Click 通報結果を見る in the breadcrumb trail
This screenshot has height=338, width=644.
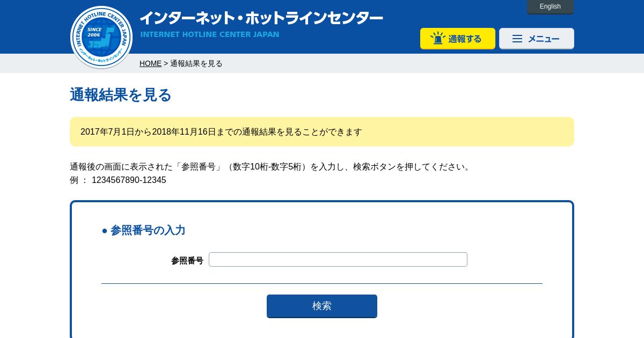tap(196, 63)
